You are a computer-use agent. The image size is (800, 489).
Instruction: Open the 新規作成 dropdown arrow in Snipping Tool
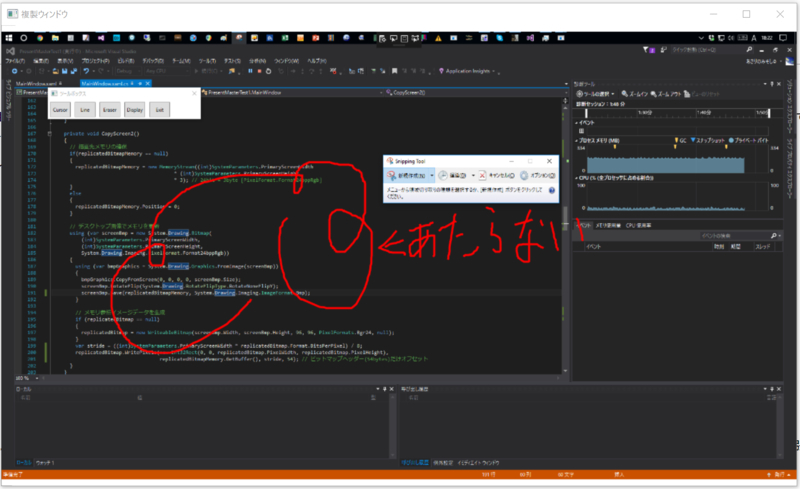point(432,176)
